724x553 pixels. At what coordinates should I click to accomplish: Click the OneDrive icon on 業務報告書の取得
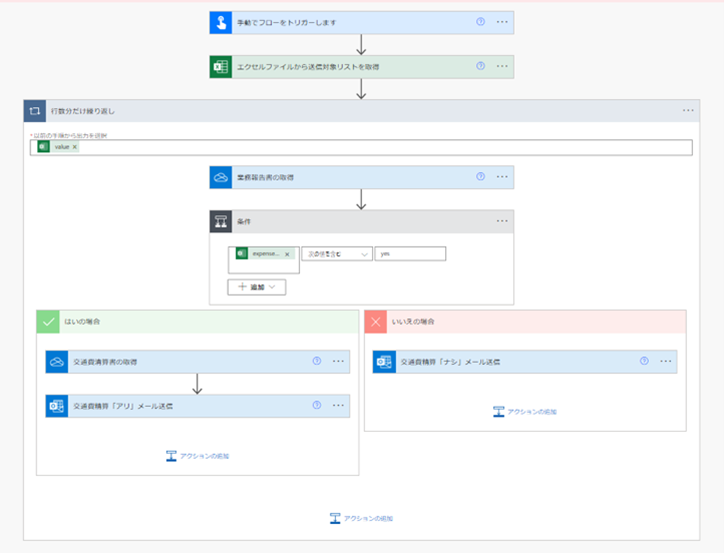point(221,177)
